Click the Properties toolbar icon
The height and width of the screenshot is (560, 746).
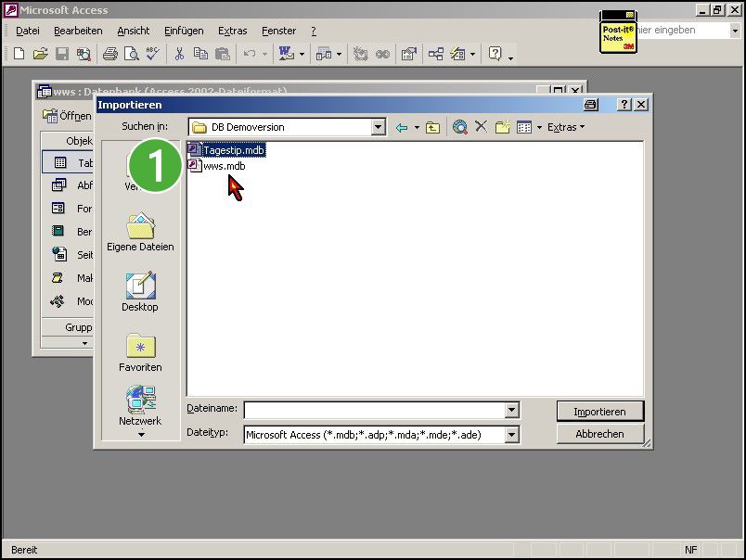408,54
